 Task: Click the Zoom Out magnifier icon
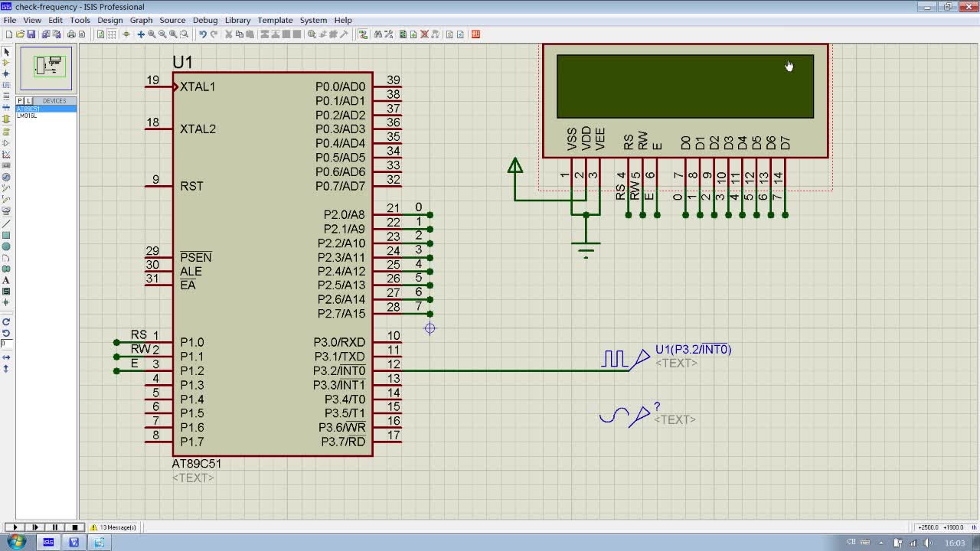(162, 34)
